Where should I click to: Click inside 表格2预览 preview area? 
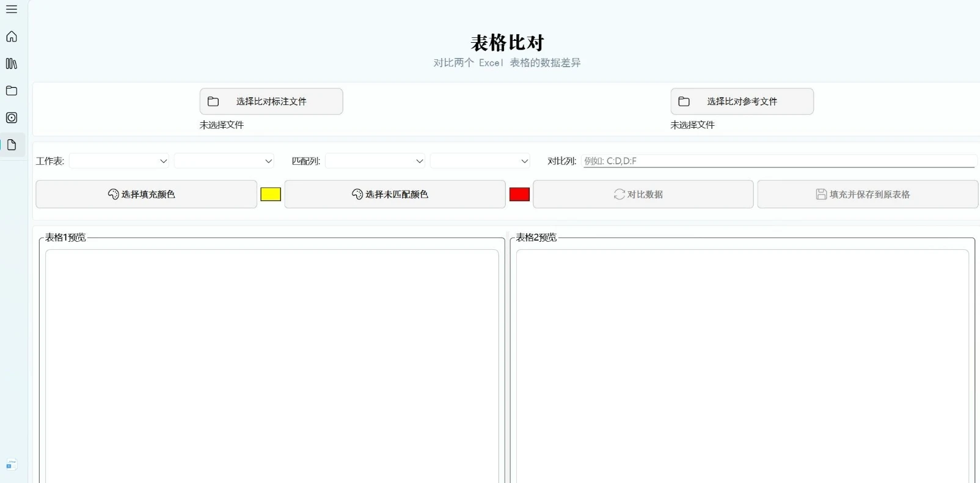pyautogui.click(x=742, y=366)
